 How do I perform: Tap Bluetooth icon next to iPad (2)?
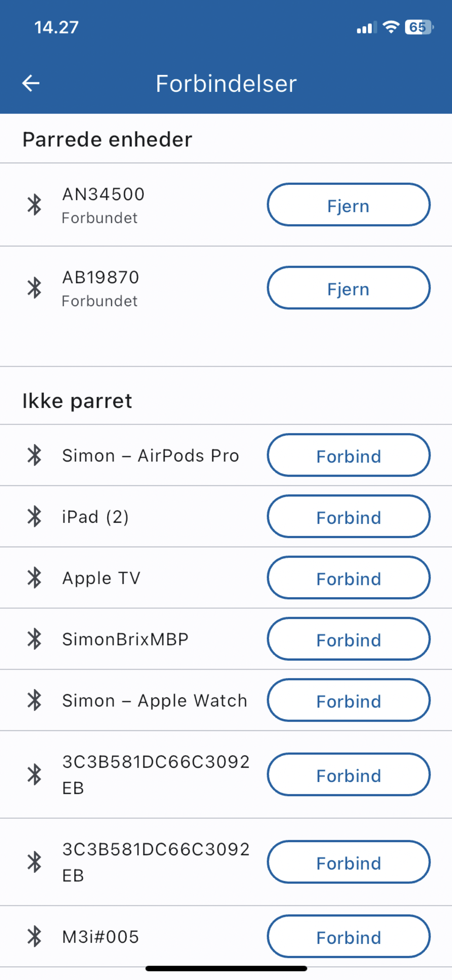point(34,516)
